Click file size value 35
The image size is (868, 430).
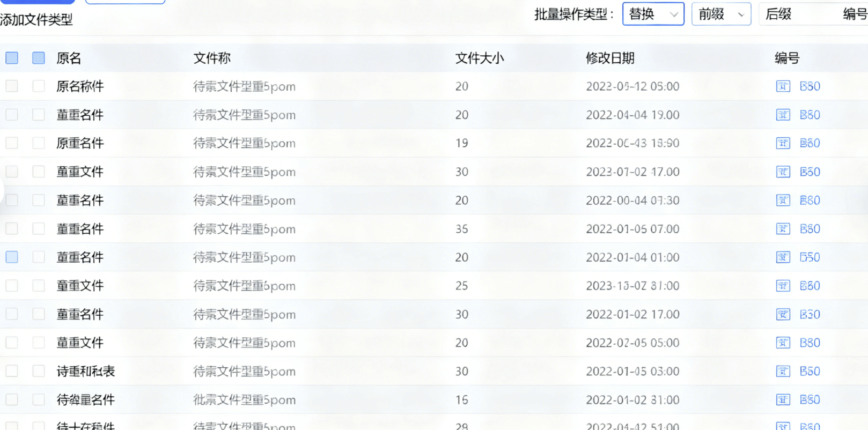pyautogui.click(x=462, y=229)
